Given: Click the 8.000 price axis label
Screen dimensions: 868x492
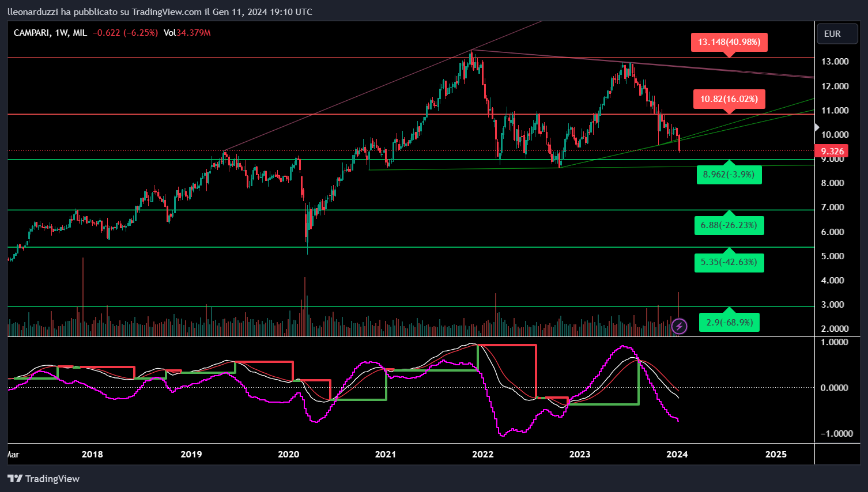Looking at the screenshot, I should (832, 183).
